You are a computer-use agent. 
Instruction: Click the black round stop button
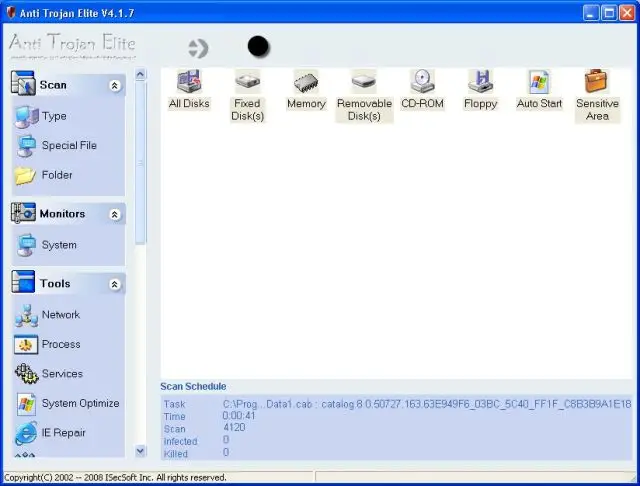tap(258, 47)
